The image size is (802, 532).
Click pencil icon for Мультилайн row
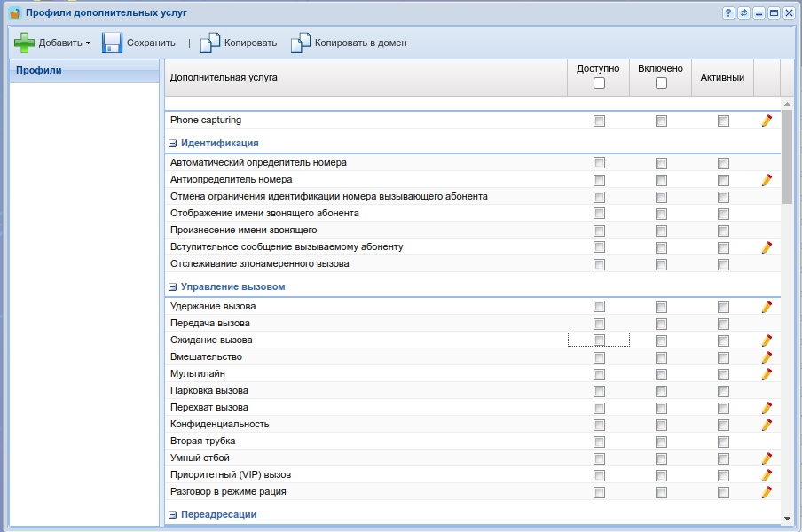tap(767, 374)
